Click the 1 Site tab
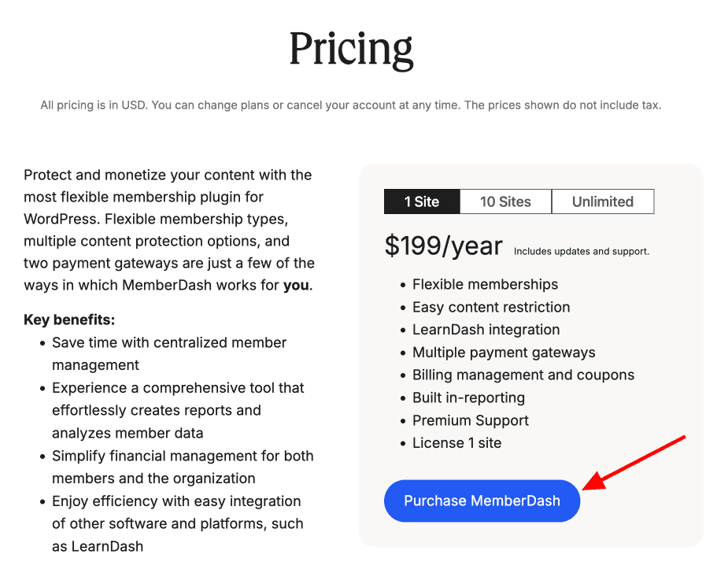Image resolution: width=728 pixels, height=584 pixels. point(422,201)
